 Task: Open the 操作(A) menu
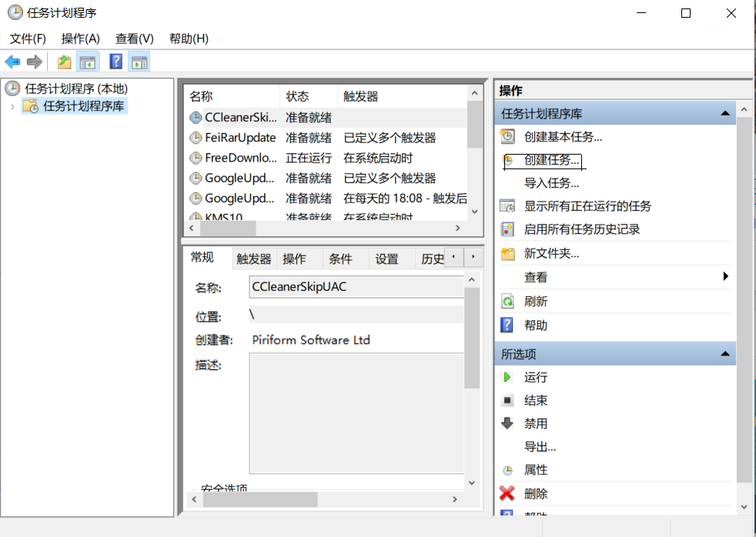pos(81,38)
